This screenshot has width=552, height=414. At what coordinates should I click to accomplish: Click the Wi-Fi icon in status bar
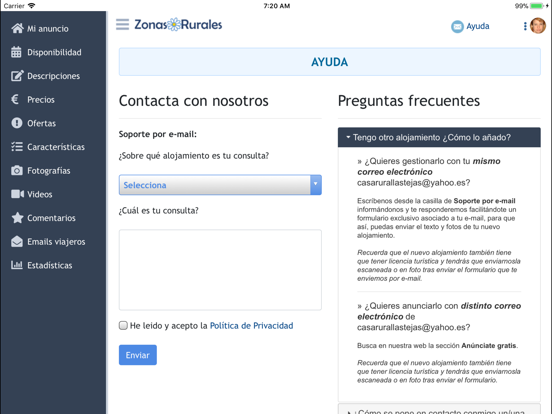pyautogui.click(x=32, y=5)
